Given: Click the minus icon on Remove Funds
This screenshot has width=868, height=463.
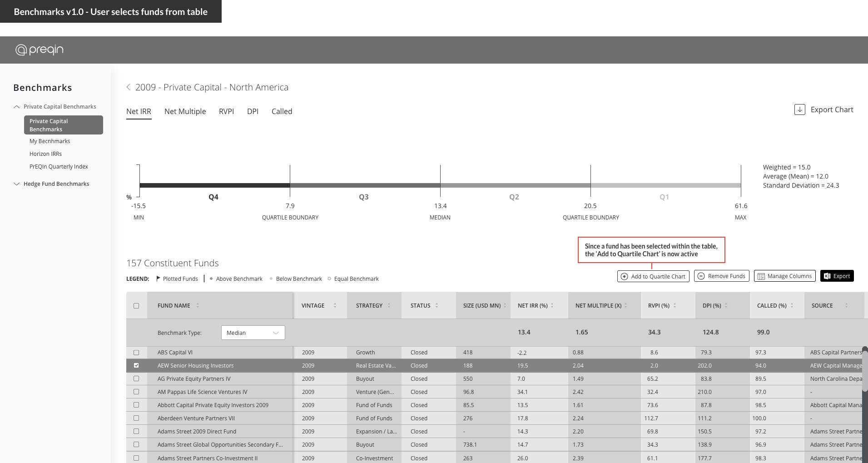Looking at the screenshot, I should (701, 276).
